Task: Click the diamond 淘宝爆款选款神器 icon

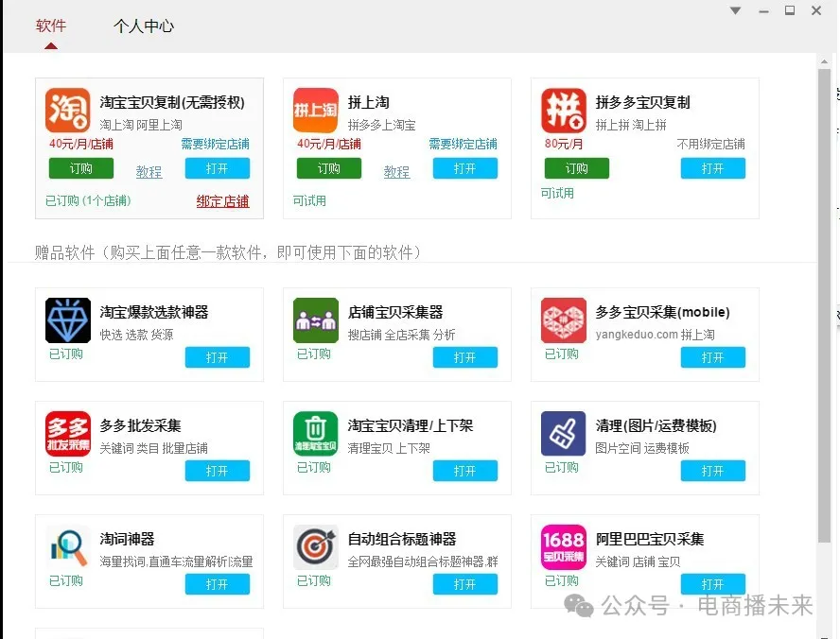Action: (67, 320)
